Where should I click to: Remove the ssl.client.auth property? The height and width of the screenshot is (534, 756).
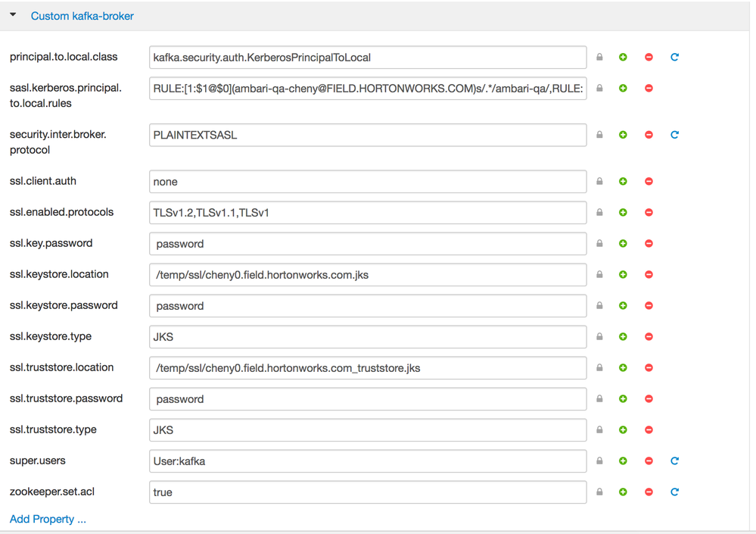[649, 182]
